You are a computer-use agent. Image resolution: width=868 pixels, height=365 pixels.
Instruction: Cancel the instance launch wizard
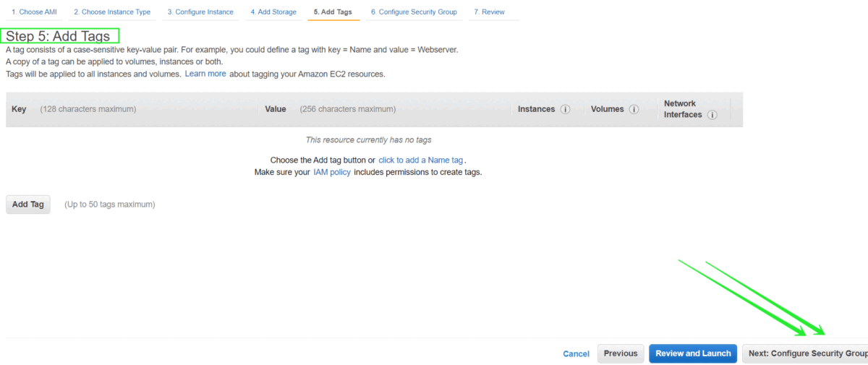tap(576, 354)
